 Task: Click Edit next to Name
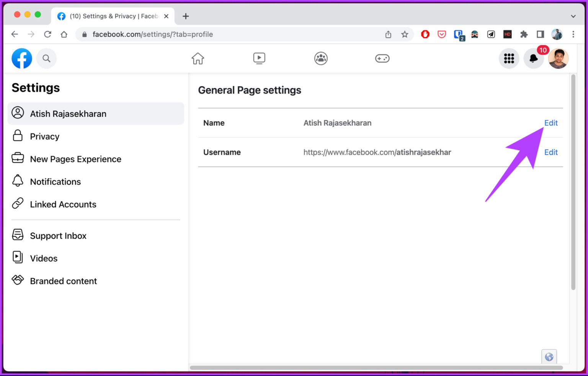(x=551, y=123)
